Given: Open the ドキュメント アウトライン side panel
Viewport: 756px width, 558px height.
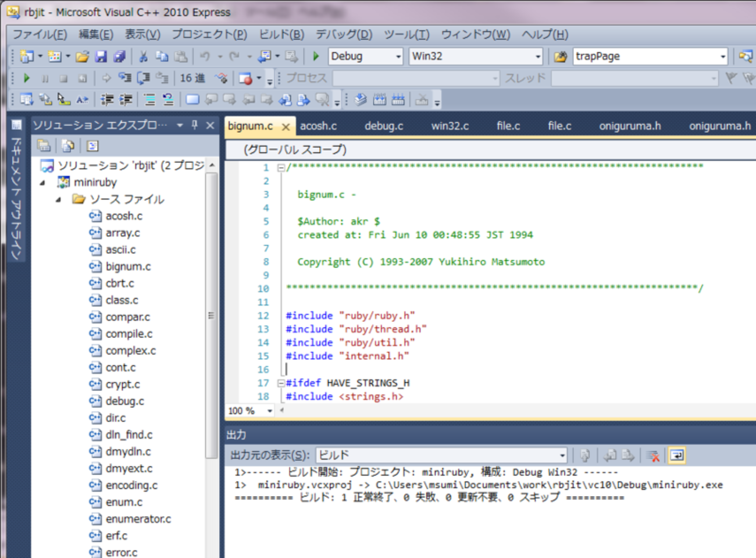Looking at the screenshot, I should pos(16,198).
